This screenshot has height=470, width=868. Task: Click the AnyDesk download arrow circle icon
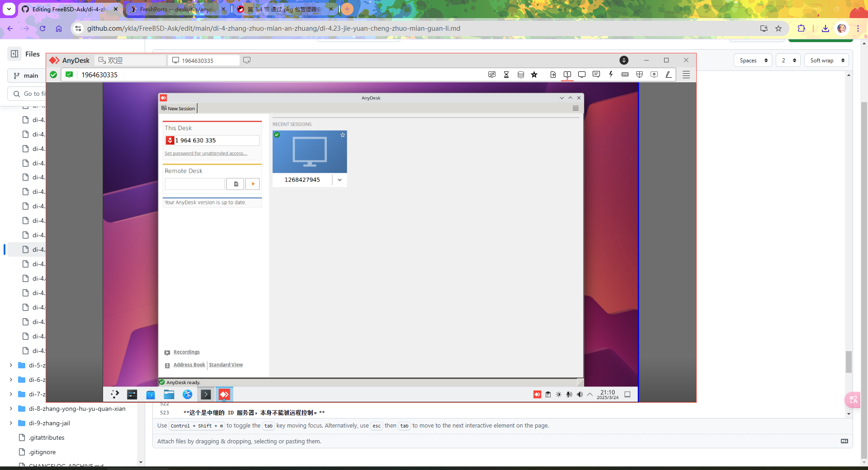[624, 60]
